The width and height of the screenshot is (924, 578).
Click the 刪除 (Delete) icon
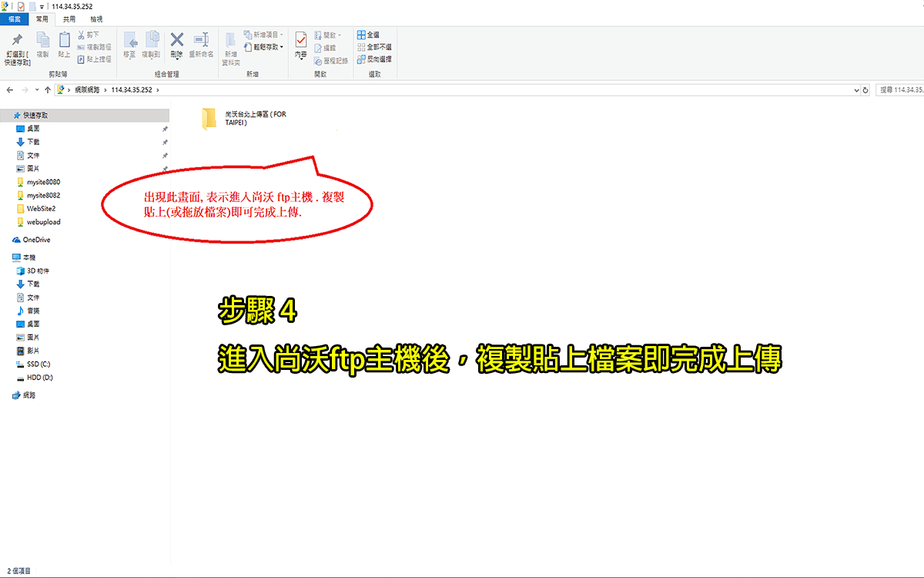(x=176, y=40)
